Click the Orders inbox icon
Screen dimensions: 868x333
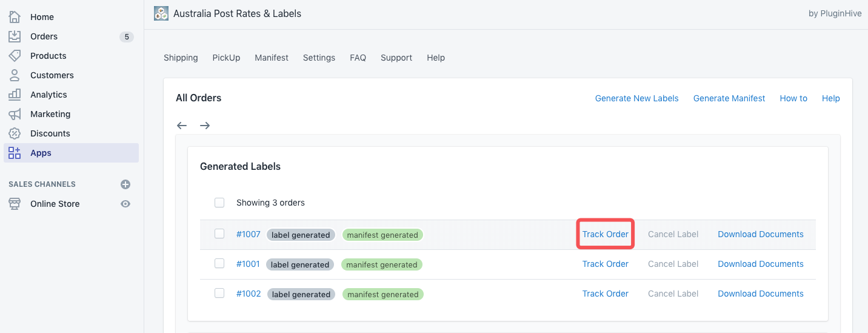[15, 36]
